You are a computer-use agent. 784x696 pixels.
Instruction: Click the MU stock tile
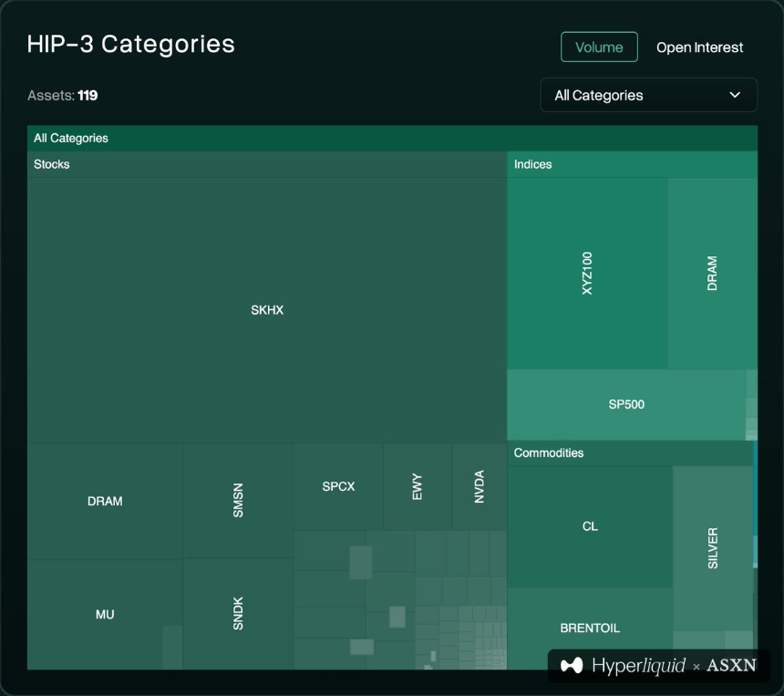tap(105, 615)
